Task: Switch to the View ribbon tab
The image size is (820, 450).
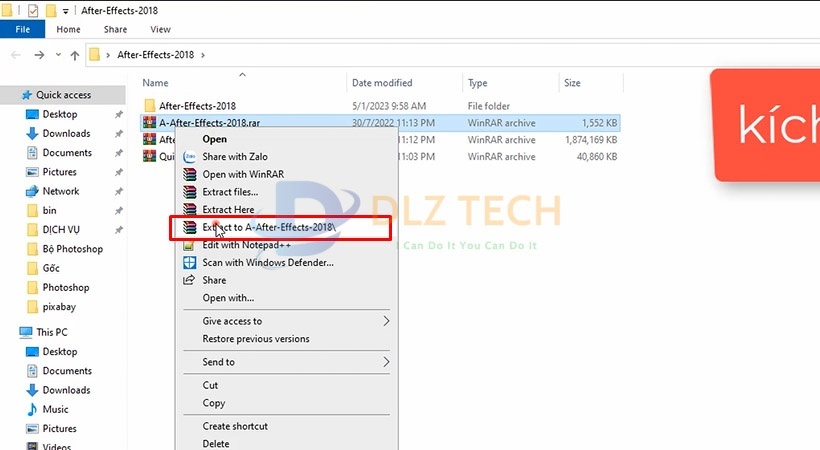Action: click(161, 29)
